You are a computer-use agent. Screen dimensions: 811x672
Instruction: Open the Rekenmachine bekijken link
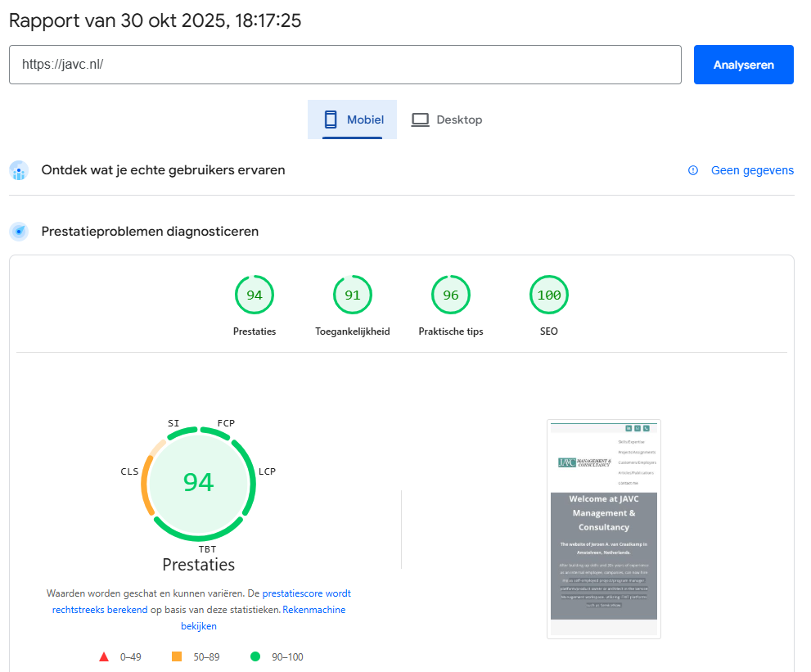pyautogui.click(x=313, y=610)
